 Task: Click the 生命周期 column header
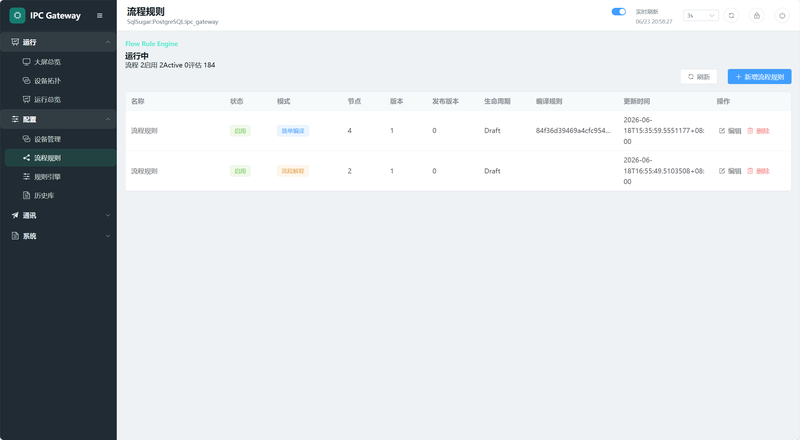pos(497,101)
